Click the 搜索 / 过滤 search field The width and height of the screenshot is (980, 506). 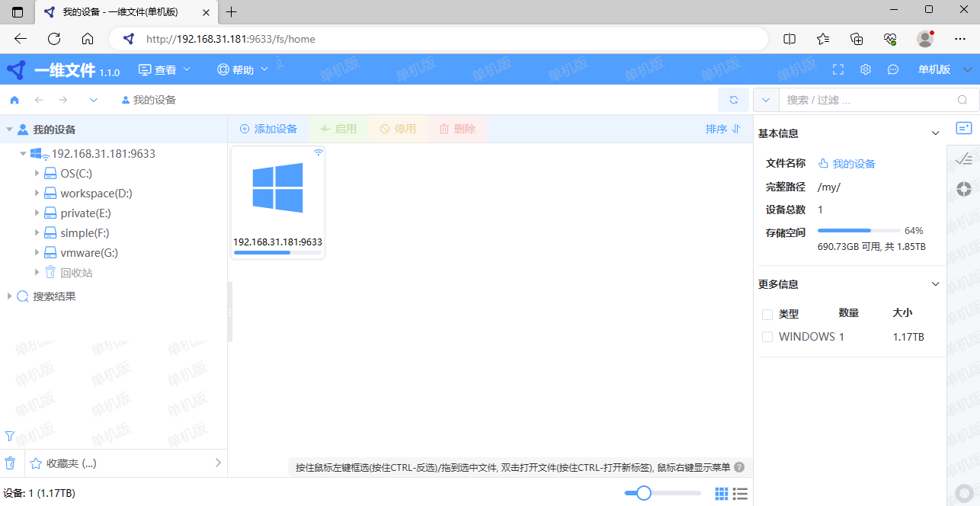[x=867, y=100]
